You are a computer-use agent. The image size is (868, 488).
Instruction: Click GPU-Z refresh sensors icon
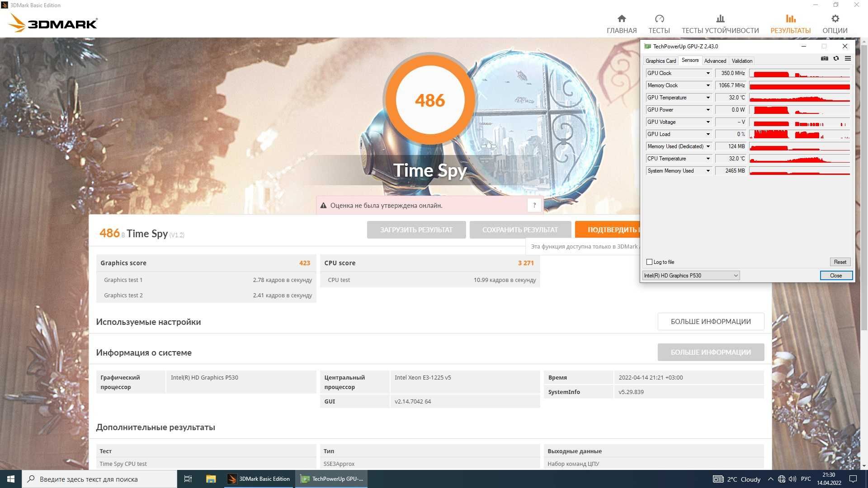tap(836, 58)
